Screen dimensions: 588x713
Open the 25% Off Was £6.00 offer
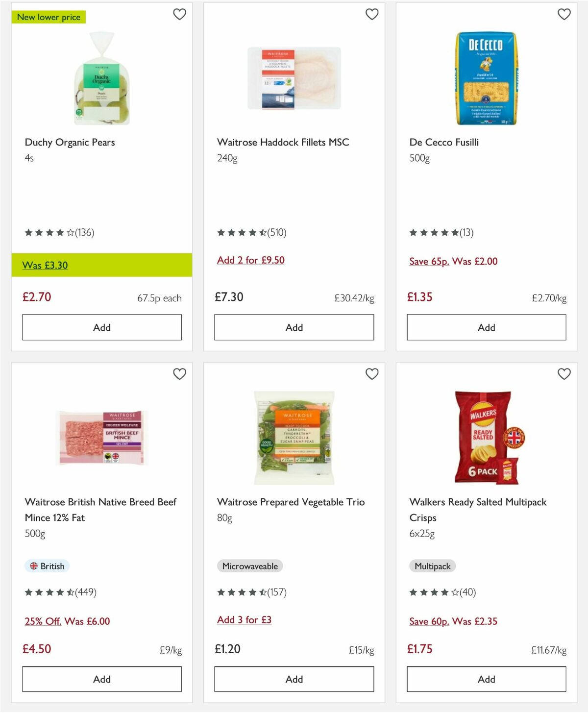68,621
